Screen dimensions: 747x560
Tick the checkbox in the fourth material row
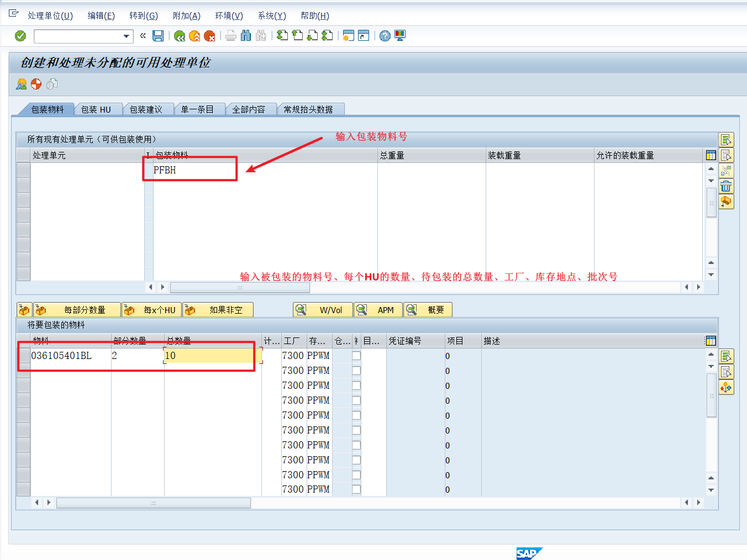coord(357,400)
